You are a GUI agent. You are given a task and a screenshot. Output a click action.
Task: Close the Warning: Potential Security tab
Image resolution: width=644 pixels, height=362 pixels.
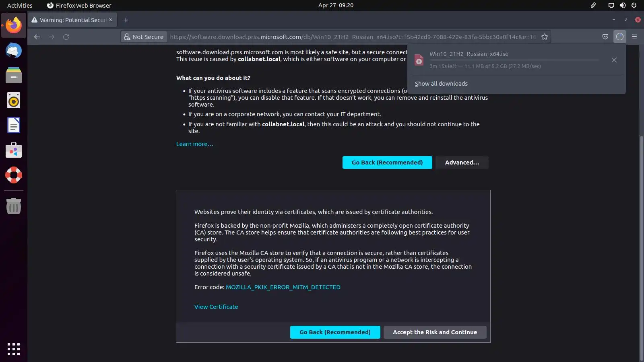(x=111, y=20)
